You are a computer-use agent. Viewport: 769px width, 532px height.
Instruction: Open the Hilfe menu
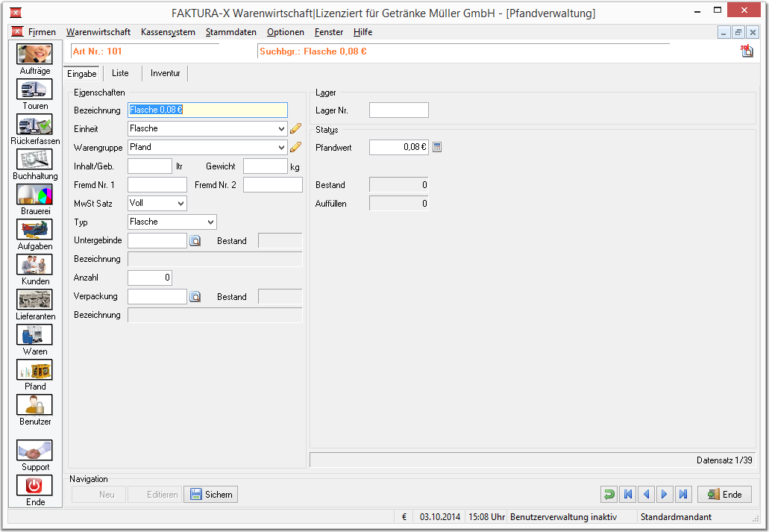363,32
